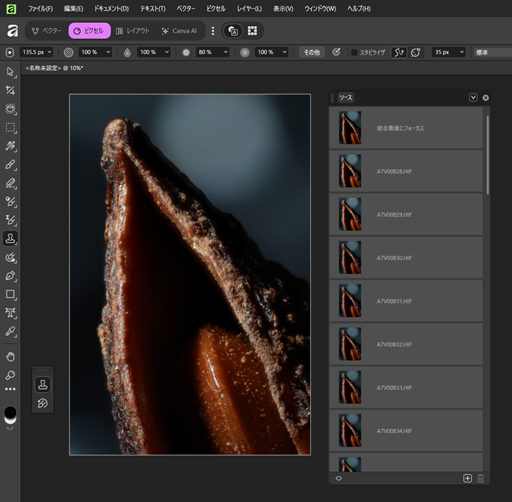The image size is (512, 502).
Task: Select the 結合画像にフォーカス source row
Action: coord(406,128)
